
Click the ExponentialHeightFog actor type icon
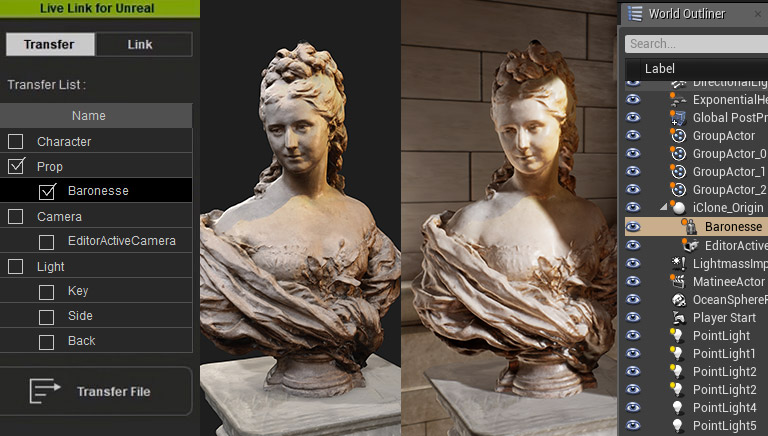[x=678, y=99]
